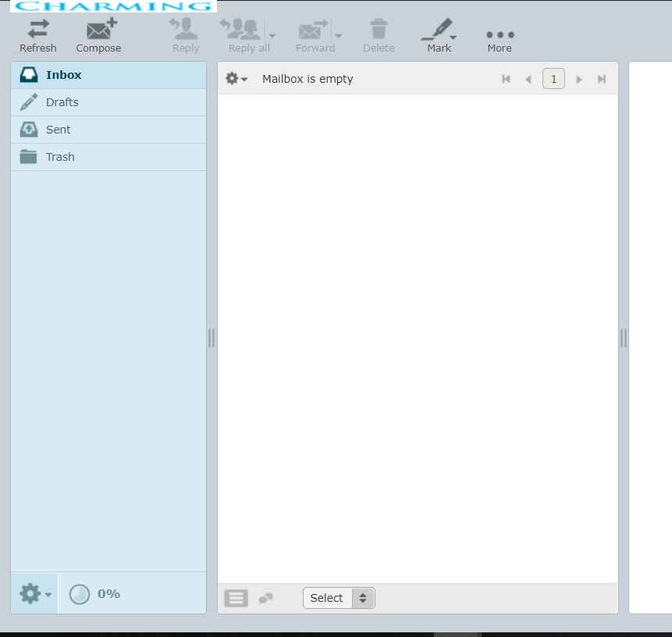
Task: Expand the Forward options arrow
Action: (339, 36)
